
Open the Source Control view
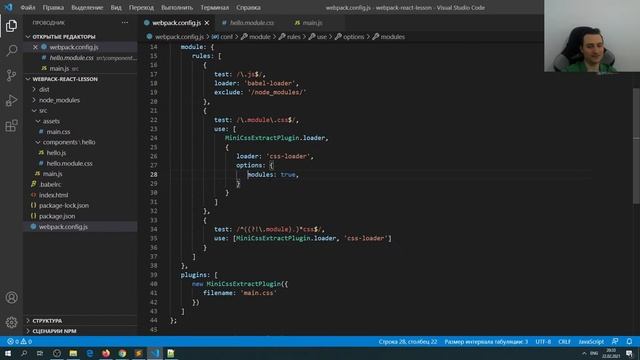click(x=11, y=76)
